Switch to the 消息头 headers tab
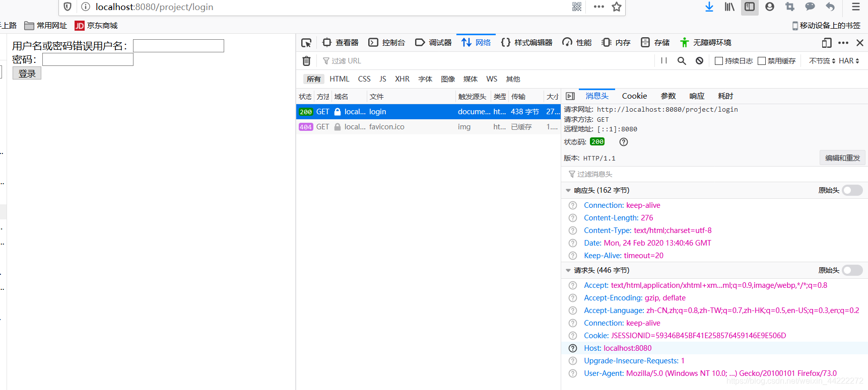This screenshot has height=390, width=868. click(x=597, y=96)
